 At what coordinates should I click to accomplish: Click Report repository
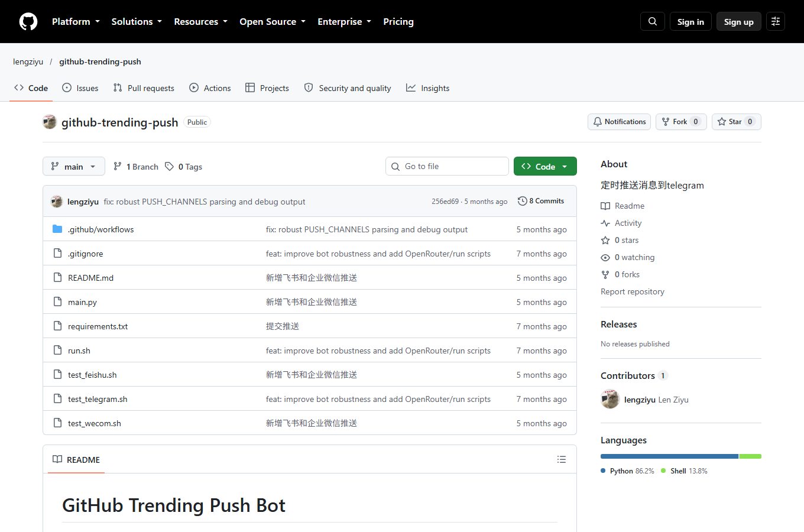pos(633,291)
